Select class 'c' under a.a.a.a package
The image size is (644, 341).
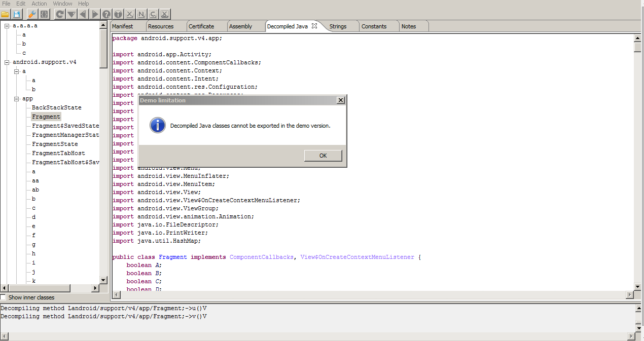[x=24, y=53]
